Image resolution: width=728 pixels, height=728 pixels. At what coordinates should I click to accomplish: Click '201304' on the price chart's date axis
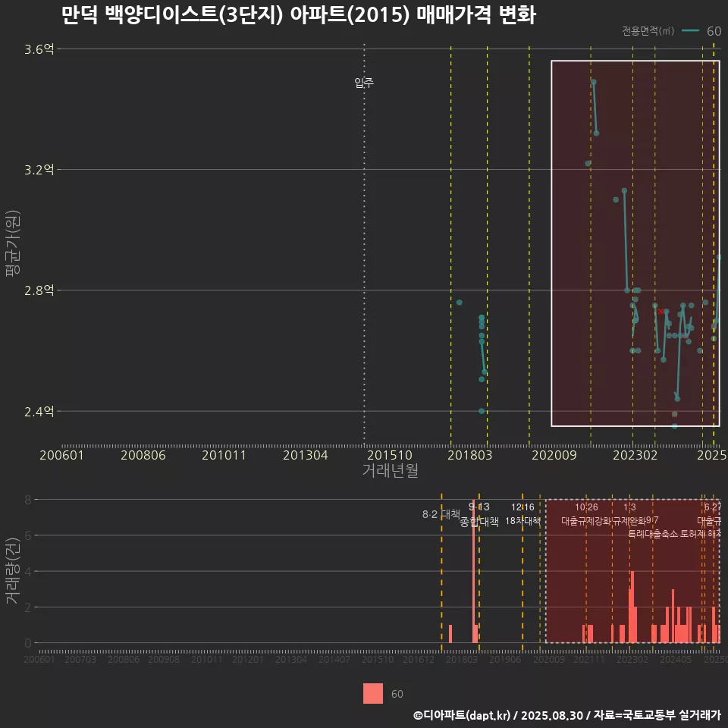coord(306,455)
